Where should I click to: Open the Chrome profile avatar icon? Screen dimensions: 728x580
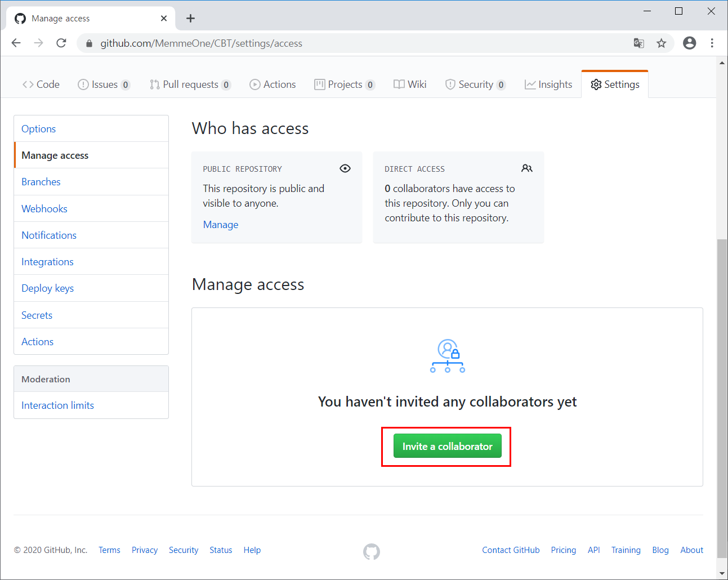point(690,43)
